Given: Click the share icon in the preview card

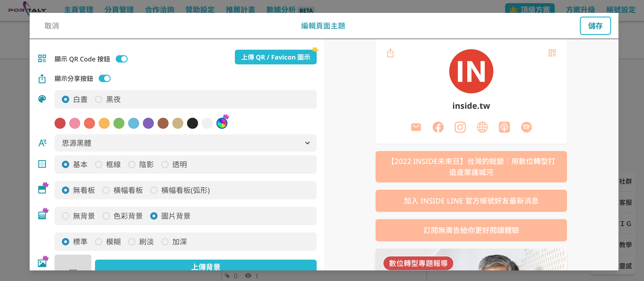Looking at the screenshot, I should (x=390, y=53).
